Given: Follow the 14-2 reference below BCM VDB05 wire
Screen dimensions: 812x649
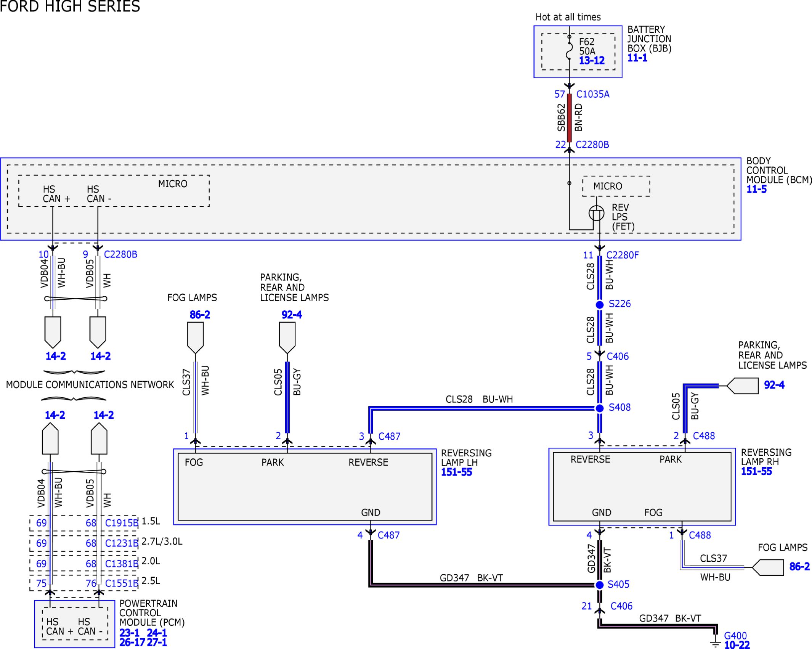Looking at the screenshot, I should (x=100, y=356).
